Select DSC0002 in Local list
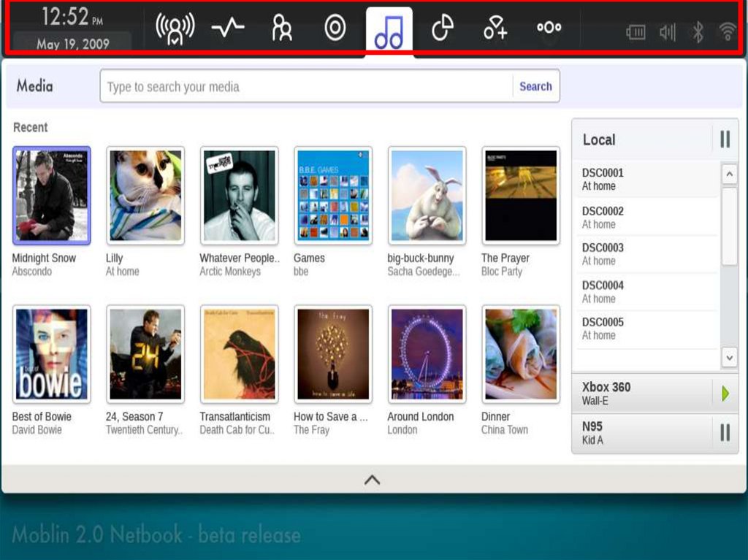This screenshot has height=560, width=748. pyautogui.click(x=646, y=217)
